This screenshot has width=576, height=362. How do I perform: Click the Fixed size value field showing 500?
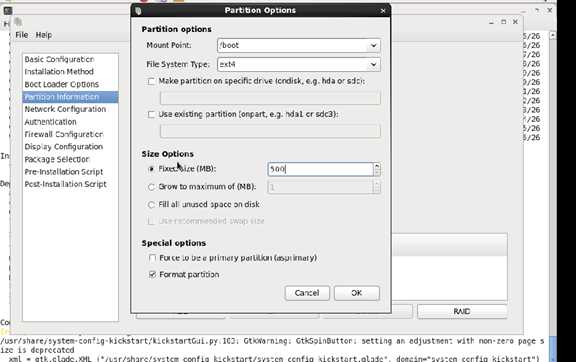tap(320, 169)
